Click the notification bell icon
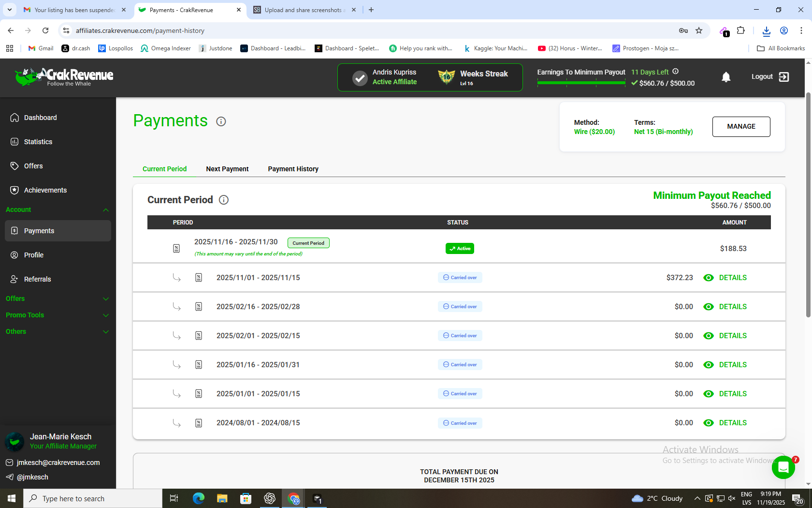The width and height of the screenshot is (812, 508). [x=726, y=77]
